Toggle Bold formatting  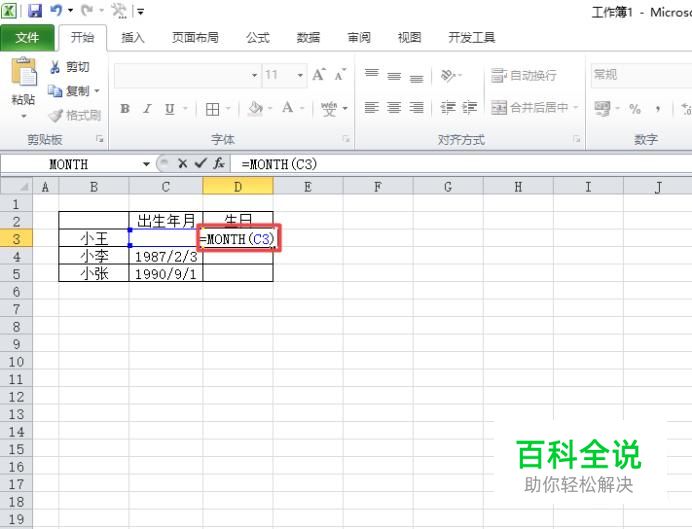pos(125,109)
